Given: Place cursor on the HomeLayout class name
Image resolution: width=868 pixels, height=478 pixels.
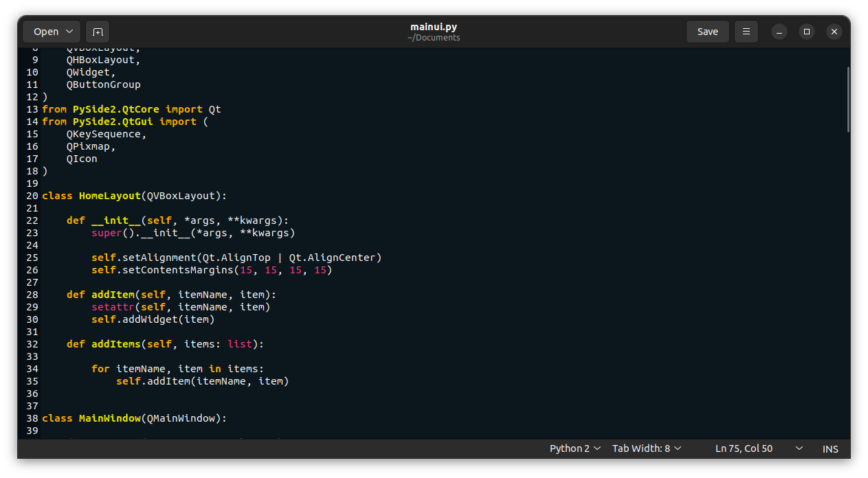Looking at the screenshot, I should [109, 196].
